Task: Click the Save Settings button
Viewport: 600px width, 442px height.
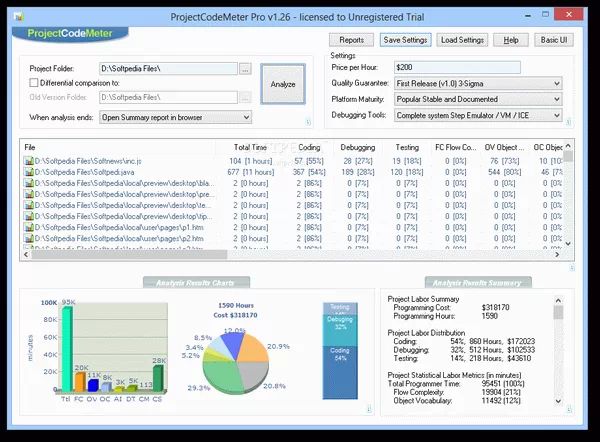Action: (x=405, y=40)
